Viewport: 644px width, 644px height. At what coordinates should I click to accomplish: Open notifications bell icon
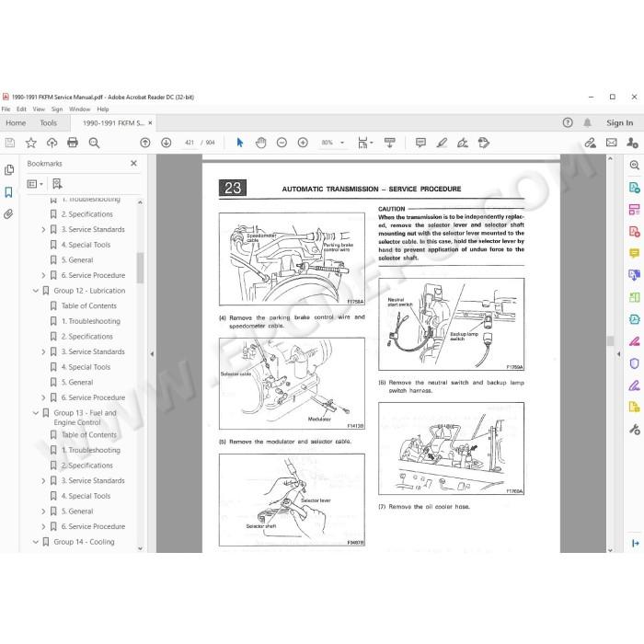[587, 122]
